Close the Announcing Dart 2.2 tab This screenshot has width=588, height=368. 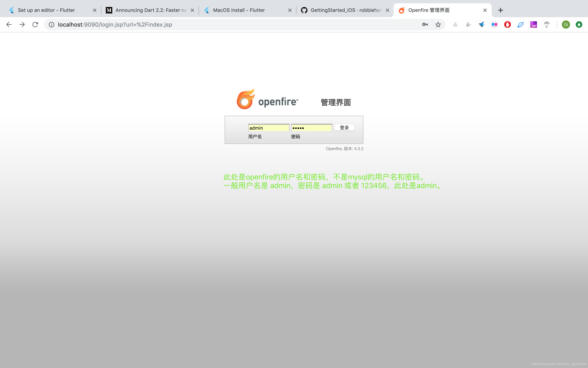[192, 10]
